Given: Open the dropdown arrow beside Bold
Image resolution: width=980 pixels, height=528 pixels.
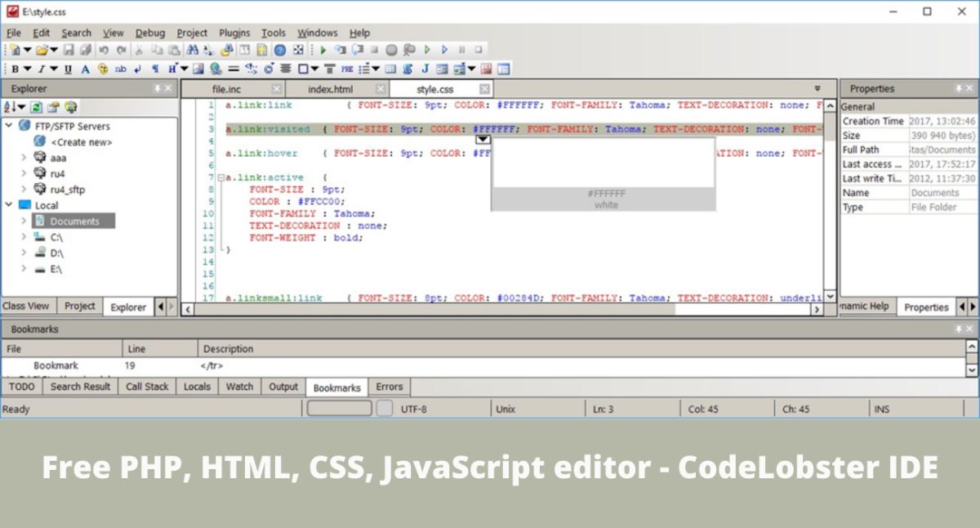Looking at the screenshot, I should [x=28, y=69].
